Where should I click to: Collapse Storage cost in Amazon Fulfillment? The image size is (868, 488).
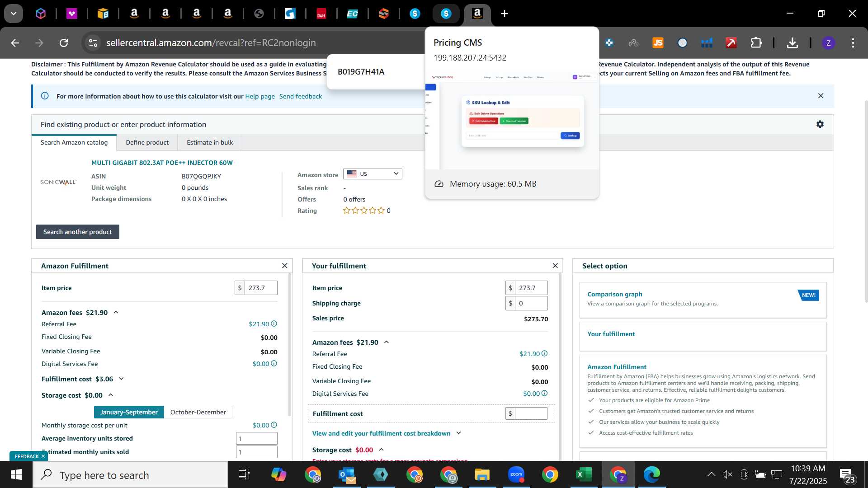[x=111, y=395]
